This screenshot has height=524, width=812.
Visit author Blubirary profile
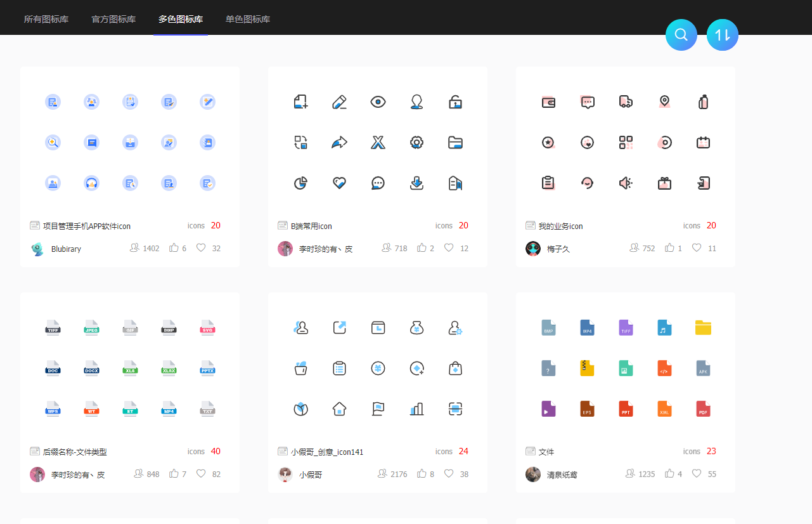pos(66,249)
